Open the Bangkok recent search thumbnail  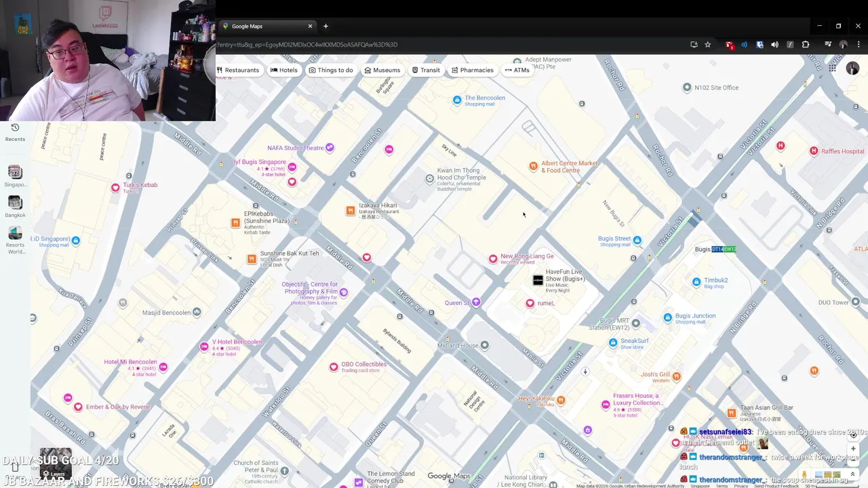pyautogui.click(x=15, y=203)
